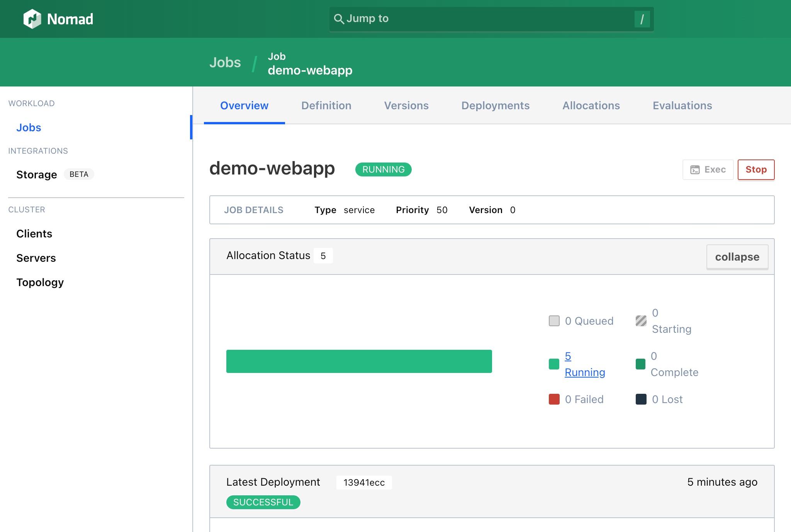791x532 pixels.
Task: Click the Exec icon button
Action: (708, 169)
